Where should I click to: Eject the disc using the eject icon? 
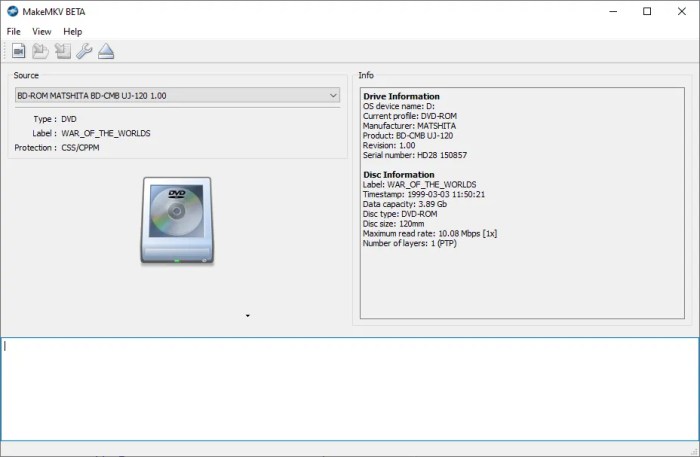106,51
